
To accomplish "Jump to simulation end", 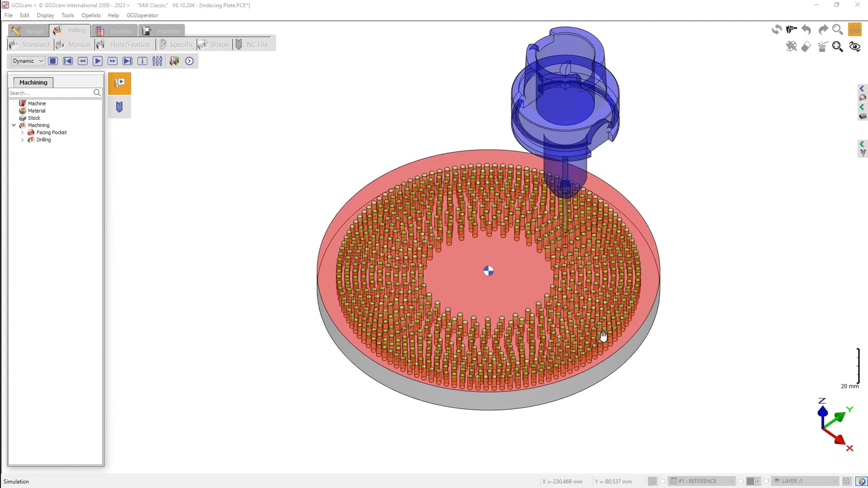I will coord(127,61).
